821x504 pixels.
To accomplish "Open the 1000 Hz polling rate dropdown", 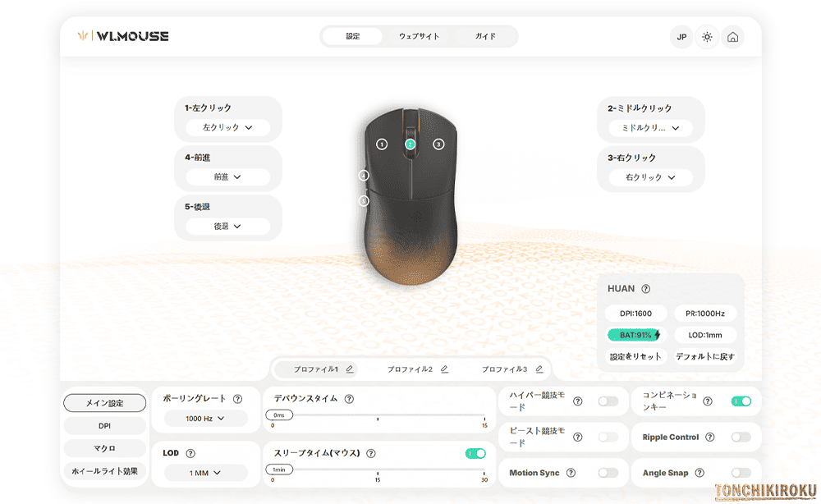I will click(x=206, y=419).
